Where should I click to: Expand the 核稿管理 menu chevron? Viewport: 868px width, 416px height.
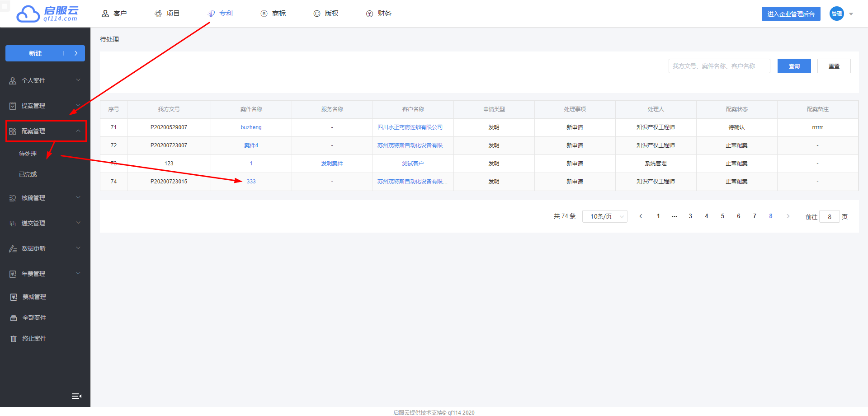pos(78,197)
